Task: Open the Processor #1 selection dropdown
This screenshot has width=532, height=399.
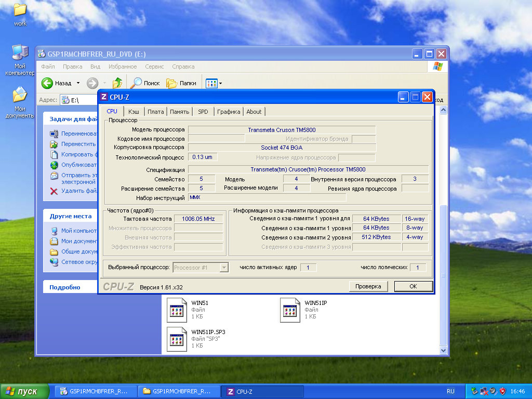Action: [224, 268]
